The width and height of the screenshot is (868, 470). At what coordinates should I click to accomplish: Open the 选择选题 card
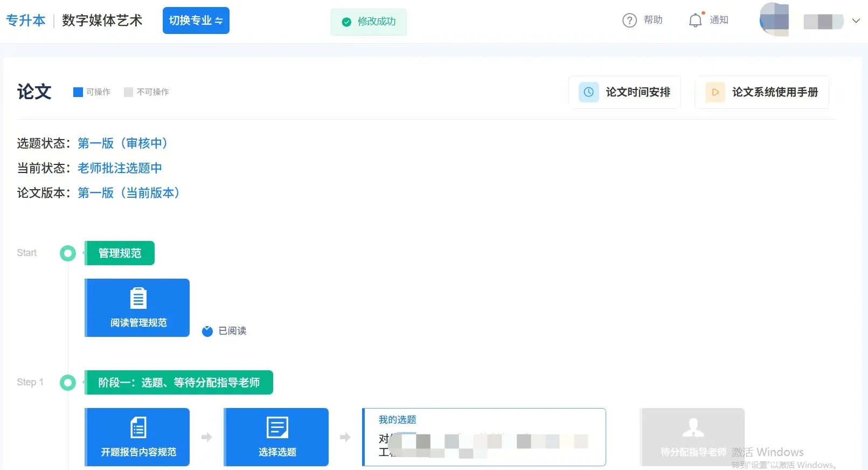coord(276,437)
